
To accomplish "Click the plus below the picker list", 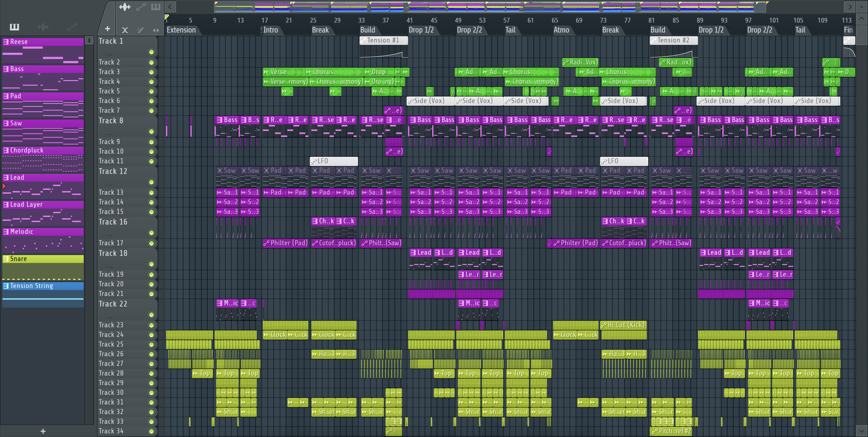I will pos(43,431).
